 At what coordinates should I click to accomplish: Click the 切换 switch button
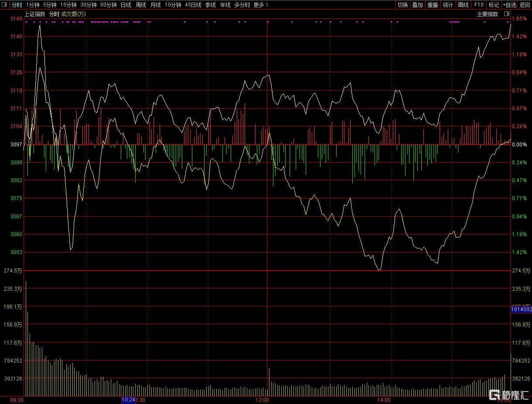[x=402, y=5]
